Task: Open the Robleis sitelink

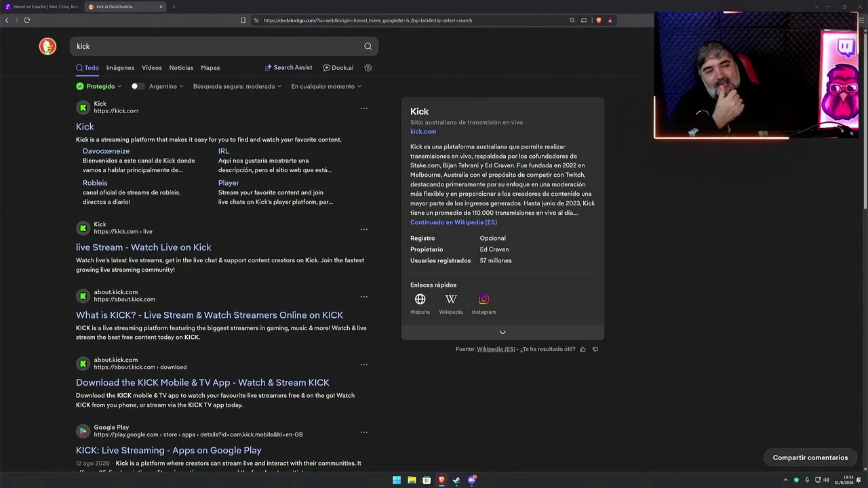Action: click(x=95, y=183)
